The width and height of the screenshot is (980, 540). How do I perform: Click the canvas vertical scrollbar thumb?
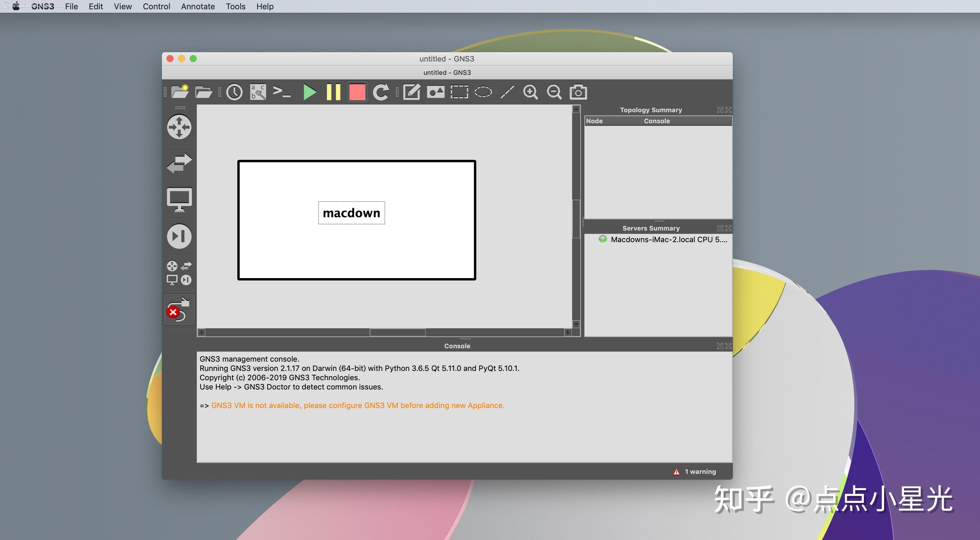click(x=576, y=219)
